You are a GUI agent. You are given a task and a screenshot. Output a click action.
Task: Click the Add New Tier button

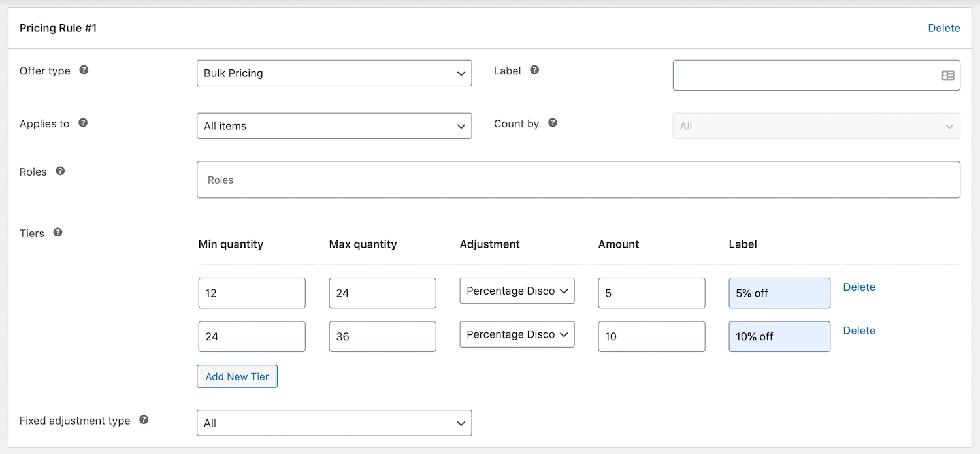click(x=237, y=376)
